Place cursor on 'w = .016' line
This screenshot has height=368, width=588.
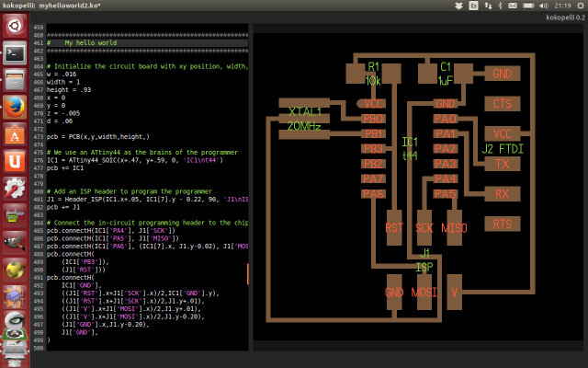coord(62,74)
